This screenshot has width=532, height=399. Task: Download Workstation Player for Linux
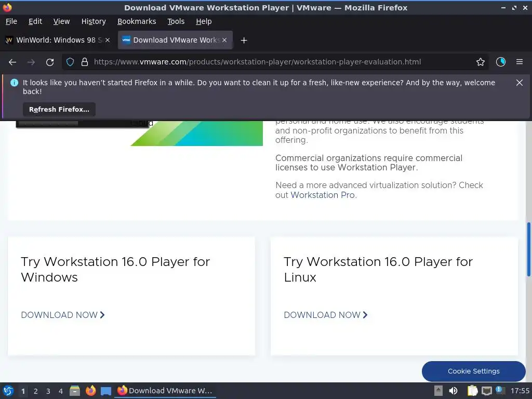tap(326, 315)
